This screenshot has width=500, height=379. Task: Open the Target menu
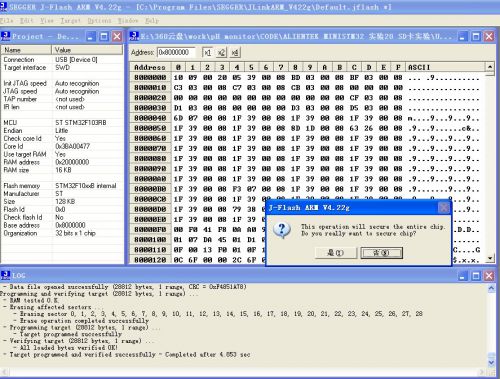tap(70, 21)
